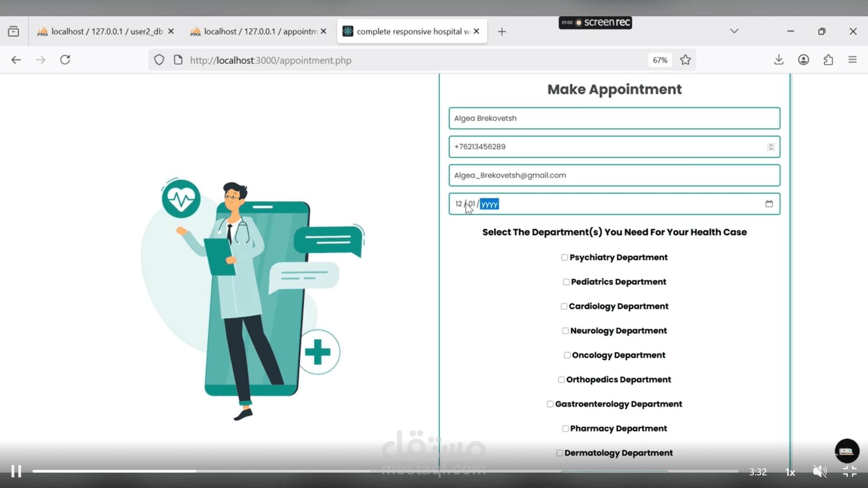The height and width of the screenshot is (488, 868).
Task: Click the phone number field spinner arrows
Action: [771, 147]
